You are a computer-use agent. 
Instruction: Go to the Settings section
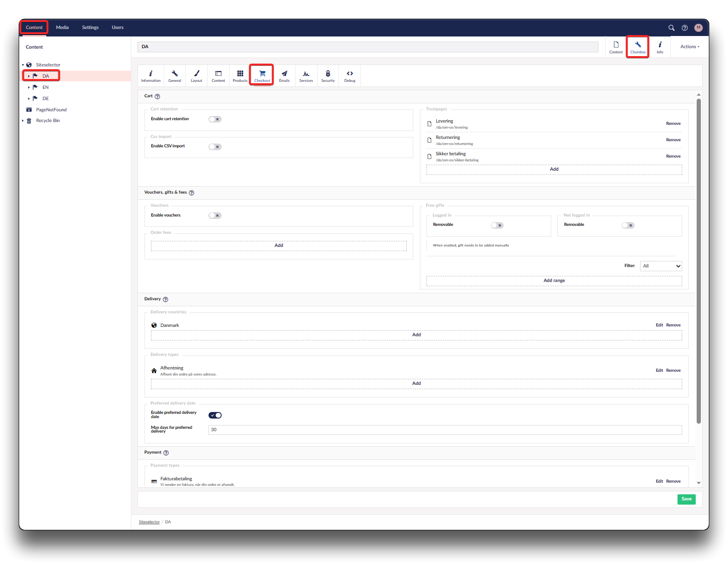(90, 28)
